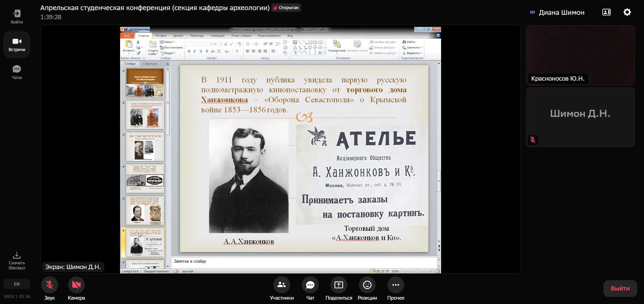Switch the participant layout view icon
This screenshot has height=304, width=644.
[606, 12]
